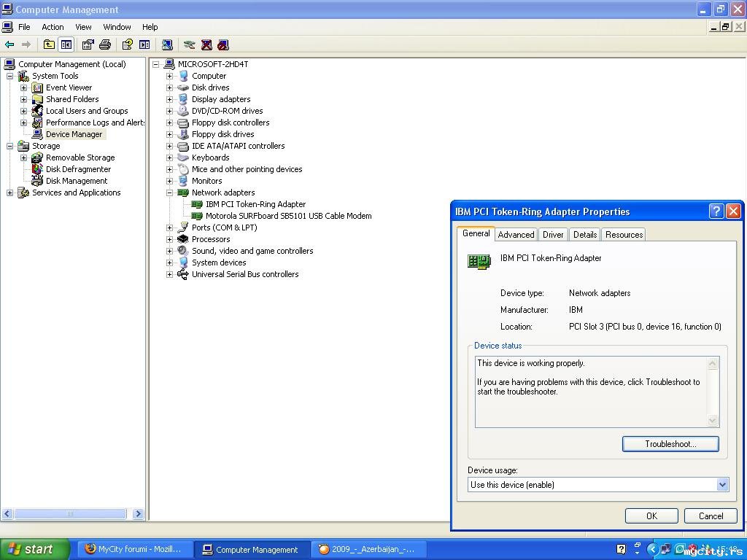Image resolution: width=747 pixels, height=560 pixels.
Task: Open the View menu
Action: (83, 27)
